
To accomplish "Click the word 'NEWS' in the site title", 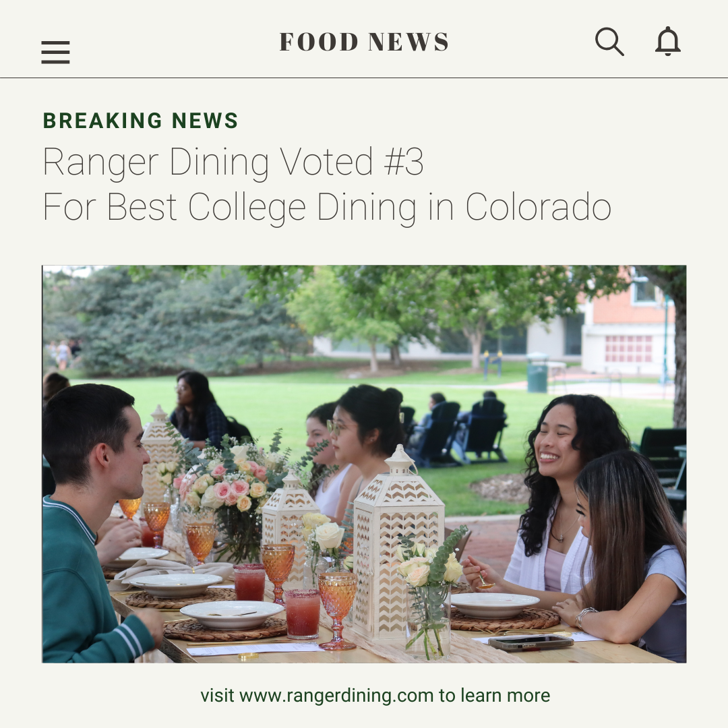I will click(x=408, y=42).
